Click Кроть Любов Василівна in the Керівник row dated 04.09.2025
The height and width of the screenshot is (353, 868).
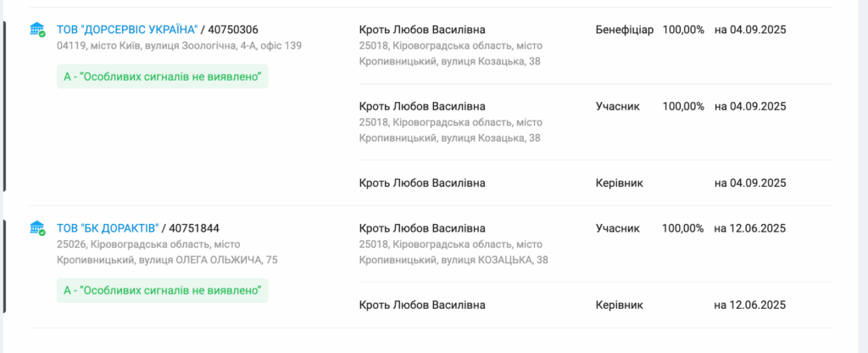(x=422, y=183)
